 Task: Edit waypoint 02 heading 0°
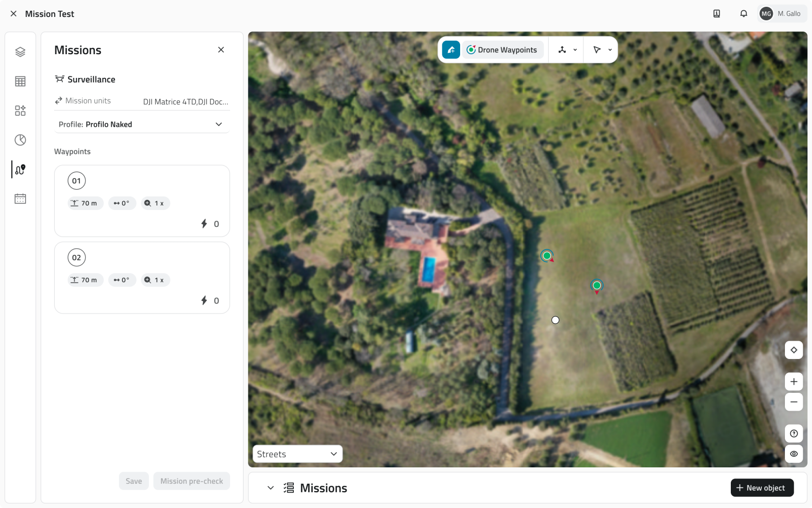click(x=122, y=280)
